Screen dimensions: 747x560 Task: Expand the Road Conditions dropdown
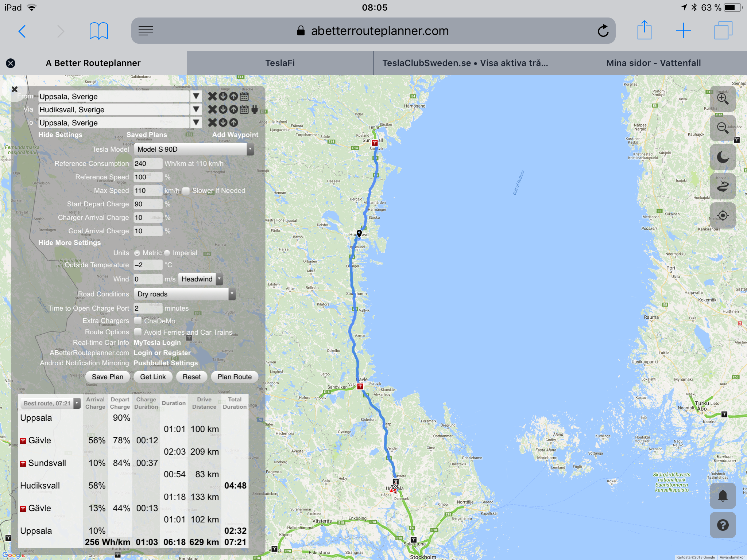click(185, 294)
